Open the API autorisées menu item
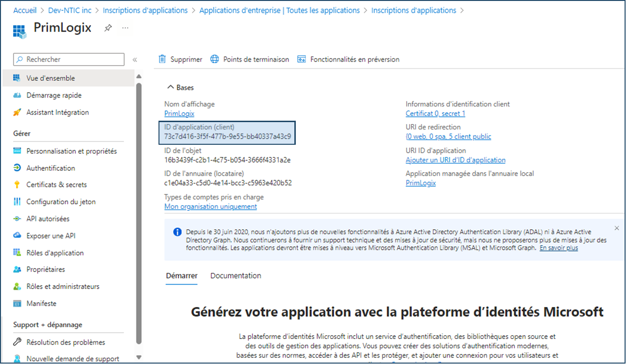The height and width of the screenshot is (364, 626). pyautogui.click(x=48, y=219)
